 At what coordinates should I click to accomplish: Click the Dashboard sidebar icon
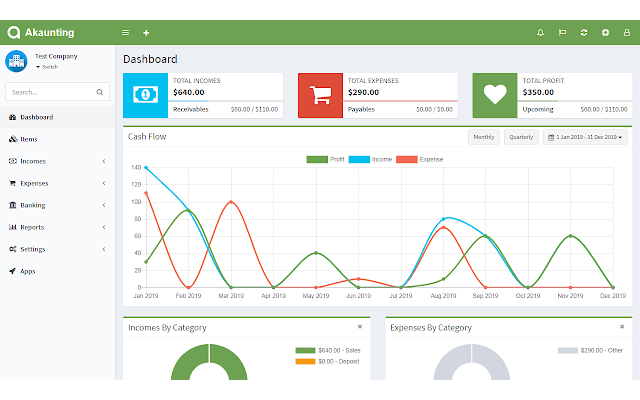13,117
